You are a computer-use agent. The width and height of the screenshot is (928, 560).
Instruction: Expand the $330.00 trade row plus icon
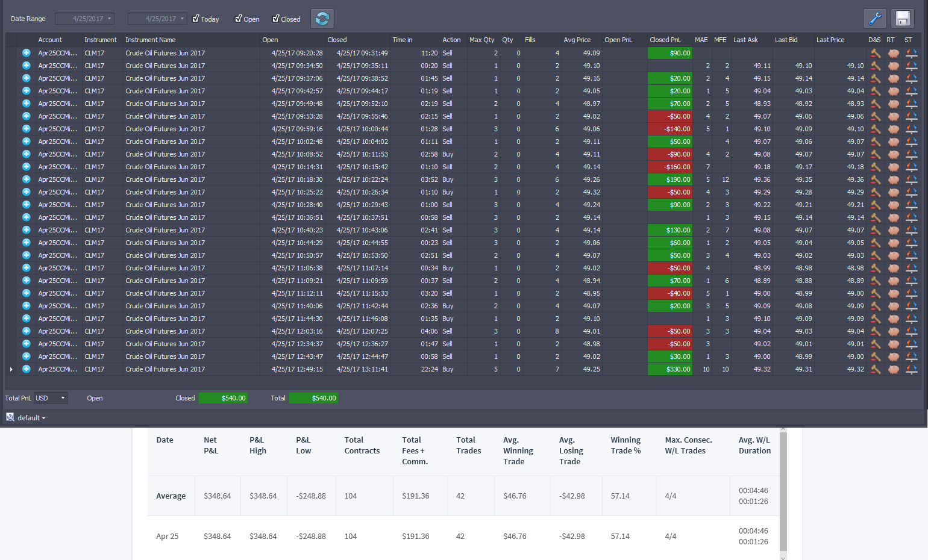[27, 369]
